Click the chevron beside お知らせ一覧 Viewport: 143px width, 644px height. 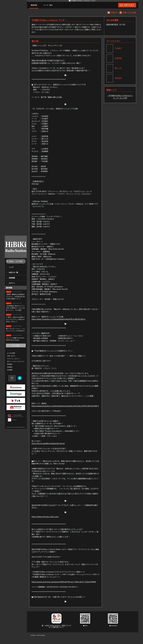click(x=7, y=272)
